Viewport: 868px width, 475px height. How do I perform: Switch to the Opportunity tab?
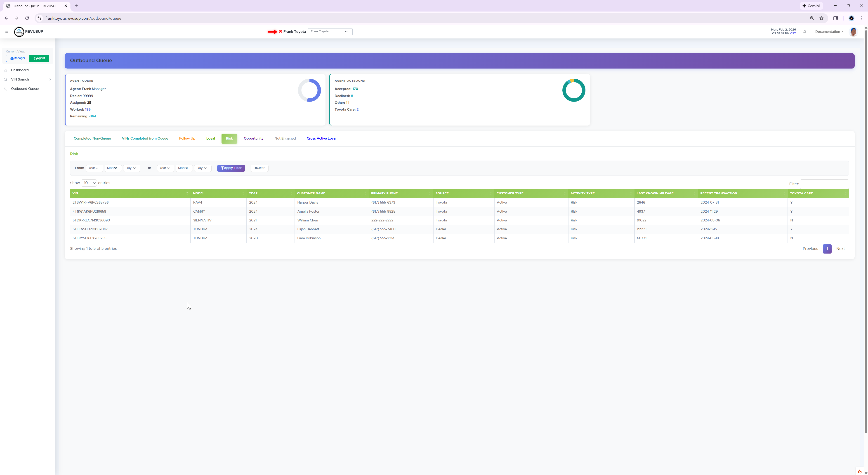[253, 139]
